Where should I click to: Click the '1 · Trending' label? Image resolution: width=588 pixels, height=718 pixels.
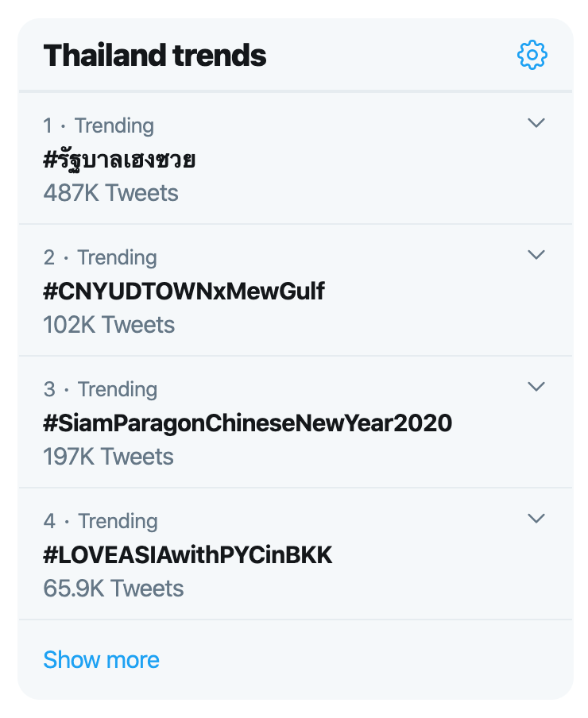coord(99,125)
